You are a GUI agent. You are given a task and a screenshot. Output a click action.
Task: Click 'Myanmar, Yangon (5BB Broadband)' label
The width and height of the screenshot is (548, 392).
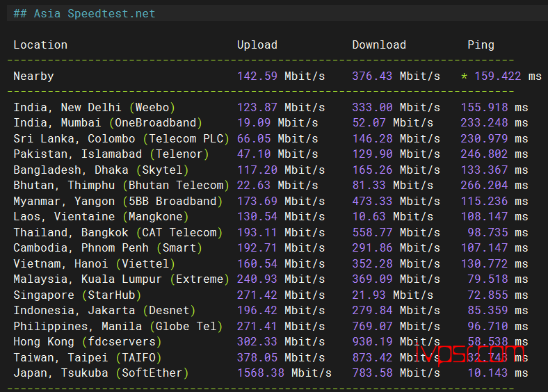pyautogui.click(x=118, y=202)
